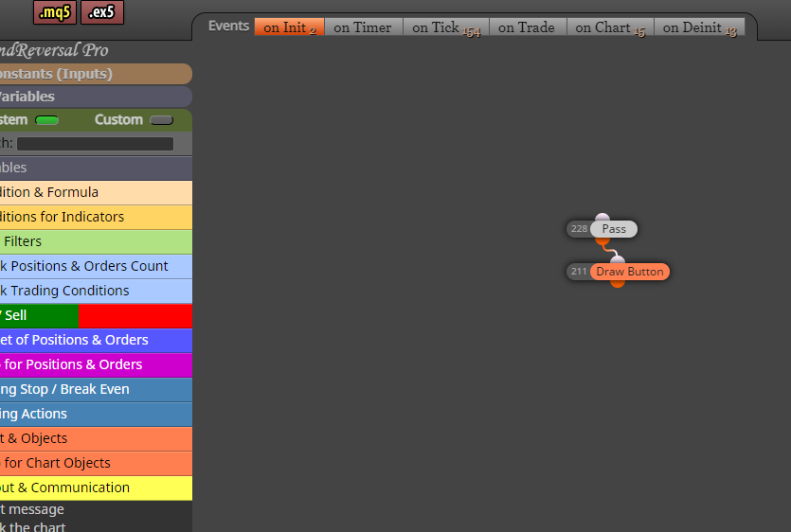Switch to the on Init tab
The height and width of the screenshot is (532, 791).
pos(290,27)
